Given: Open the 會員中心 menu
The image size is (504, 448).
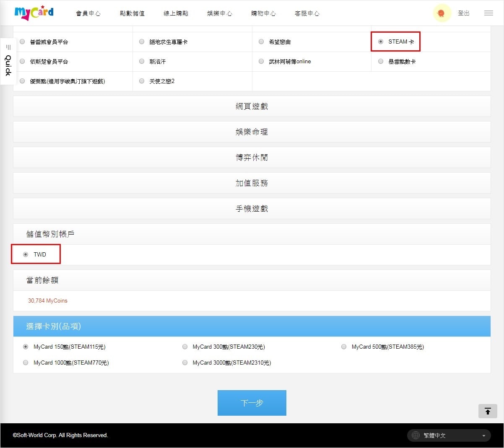Looking at the screenshot, I should pyautogui.click(x=88, y=13).
